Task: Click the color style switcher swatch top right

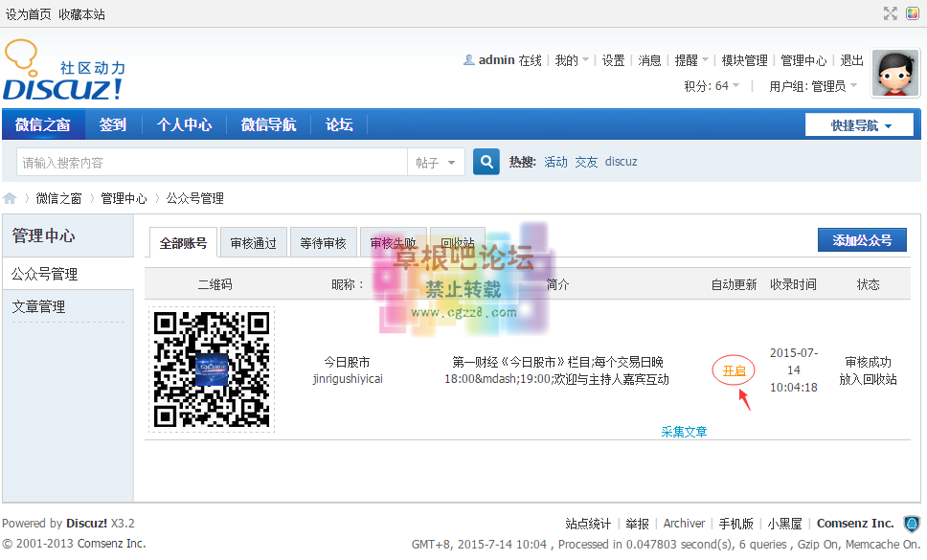Action: [912, 13]
